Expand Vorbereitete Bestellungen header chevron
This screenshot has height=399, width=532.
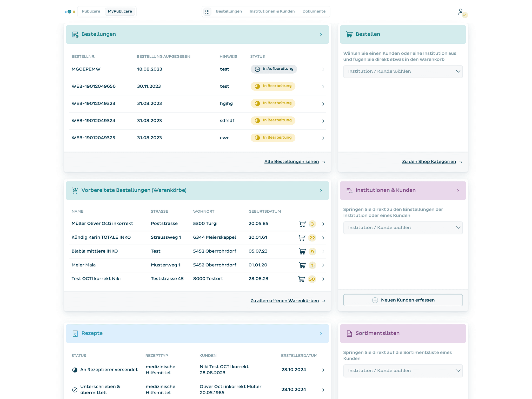321,191
